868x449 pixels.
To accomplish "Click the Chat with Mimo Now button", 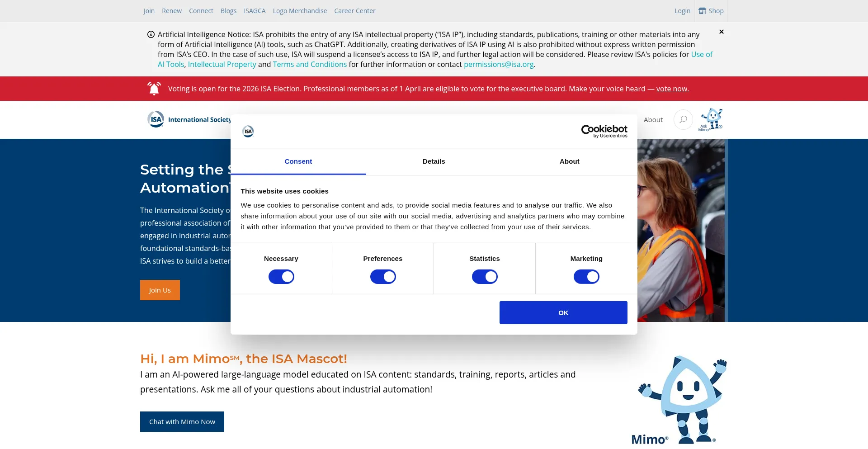I will [x=182, y=421].
